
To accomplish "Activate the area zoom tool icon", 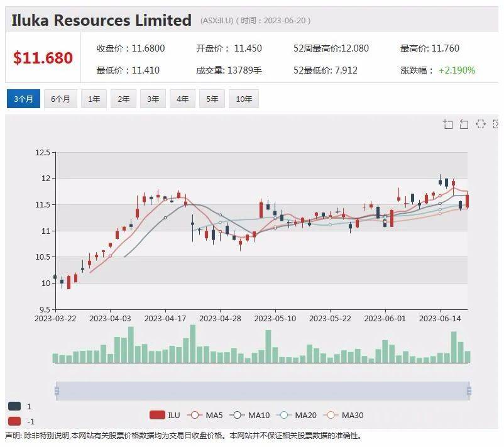I will pos(447,124).
